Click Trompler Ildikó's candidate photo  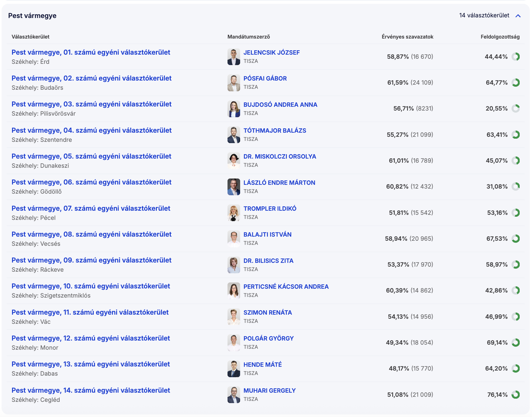pyautogui.click(x=233, y=213)
